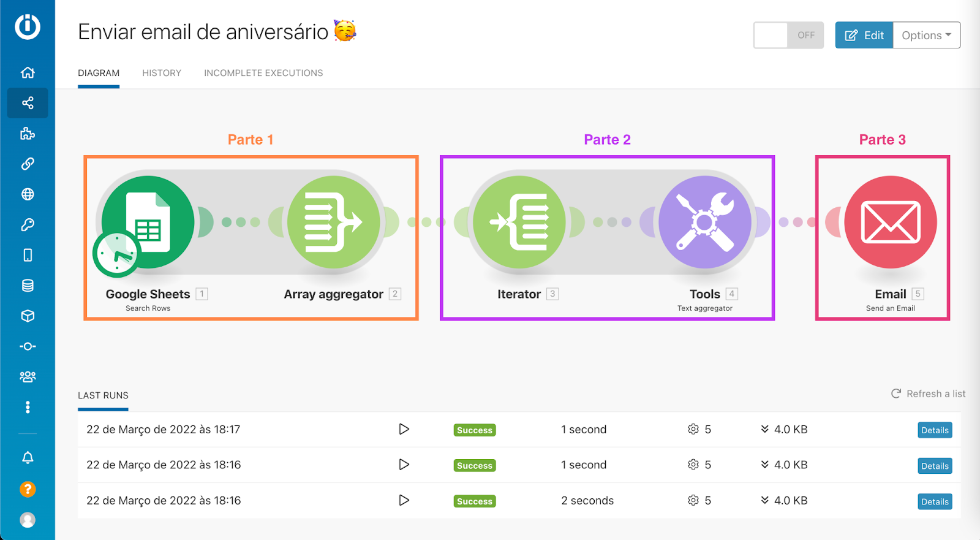Click Refresh a list
Image resolution: width=980 pixels, height=540 pixels.
click(928, 394)
